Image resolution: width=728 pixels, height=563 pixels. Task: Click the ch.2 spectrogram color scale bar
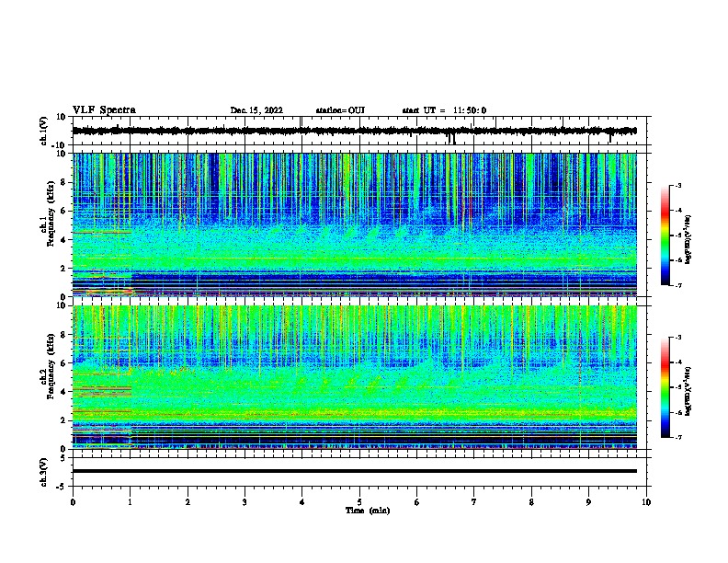[665, 387]
